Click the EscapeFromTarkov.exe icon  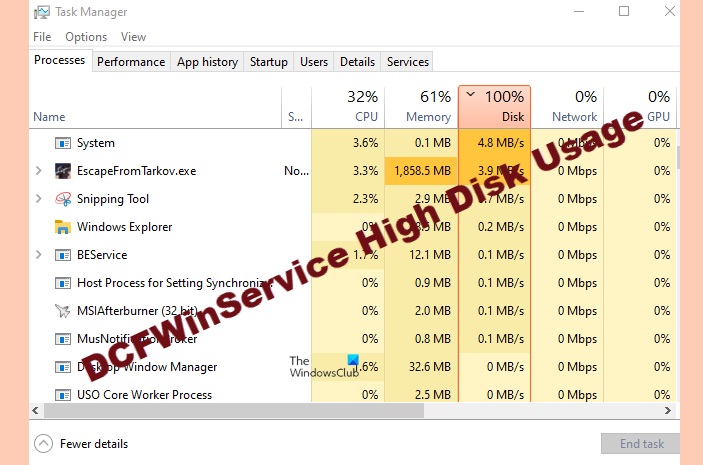62,171
